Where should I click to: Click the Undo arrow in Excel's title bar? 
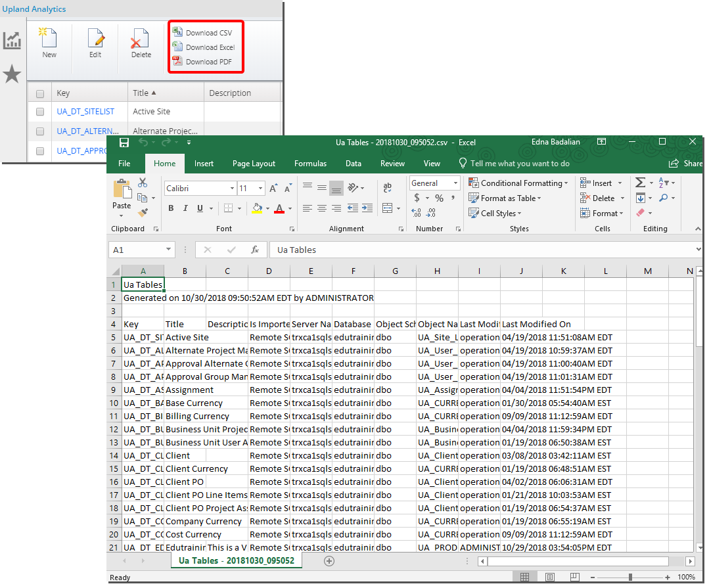click(143, 143)
